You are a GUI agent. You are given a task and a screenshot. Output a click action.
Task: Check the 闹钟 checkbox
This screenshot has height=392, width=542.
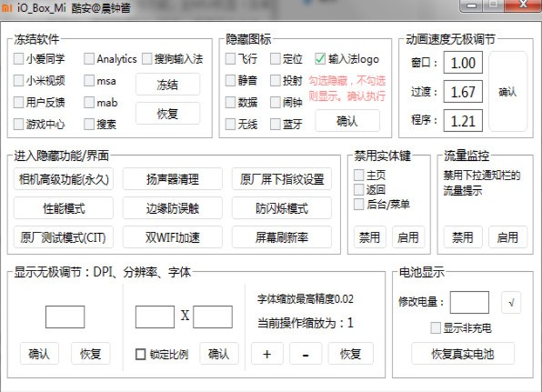coord(276,103)
